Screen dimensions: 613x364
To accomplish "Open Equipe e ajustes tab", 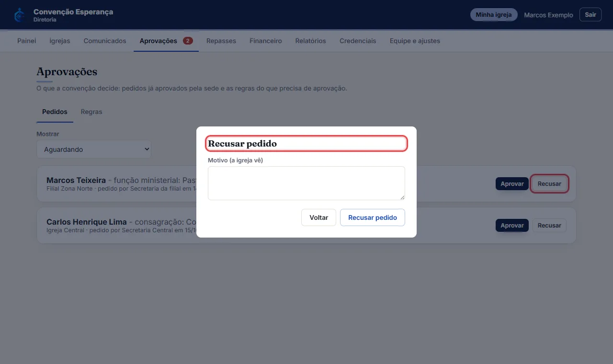I will (415, 41).
